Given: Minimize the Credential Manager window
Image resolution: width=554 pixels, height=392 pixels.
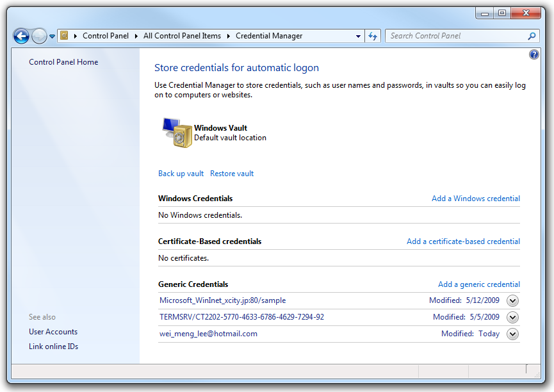Looking at the screenshot, I should 485,13.
